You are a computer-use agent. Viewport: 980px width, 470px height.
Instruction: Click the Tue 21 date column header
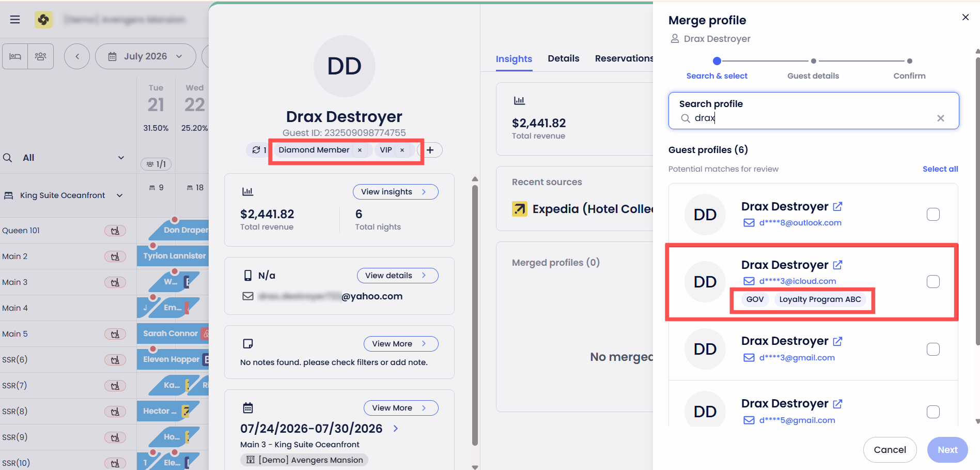click(x=156, y=99)
